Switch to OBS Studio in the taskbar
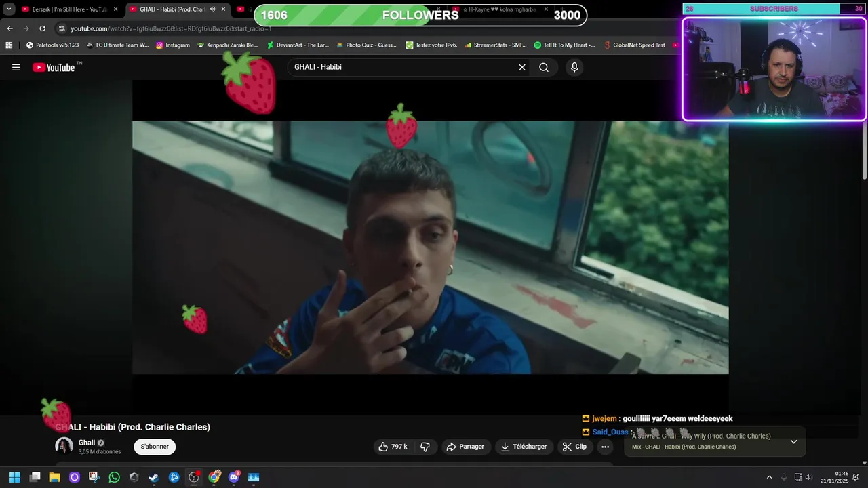The image size is (868, 488). point(194,477)
